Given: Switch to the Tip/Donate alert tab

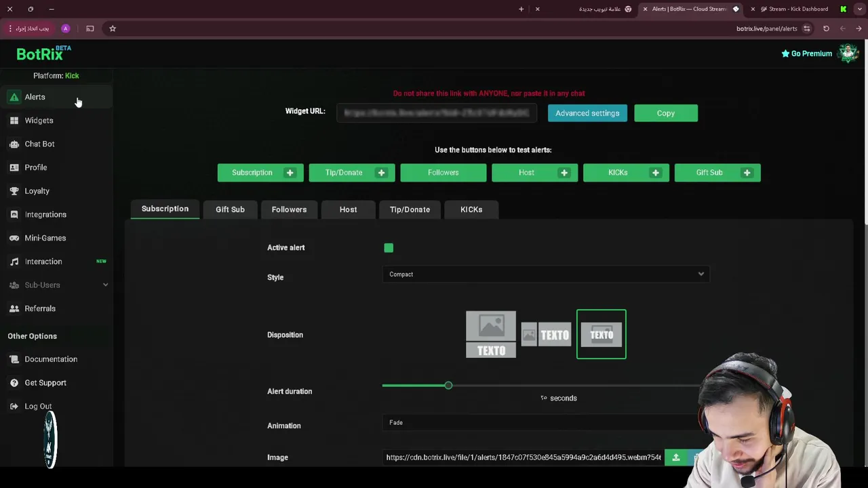Looking at the screenshot, I should pos(410,209).
